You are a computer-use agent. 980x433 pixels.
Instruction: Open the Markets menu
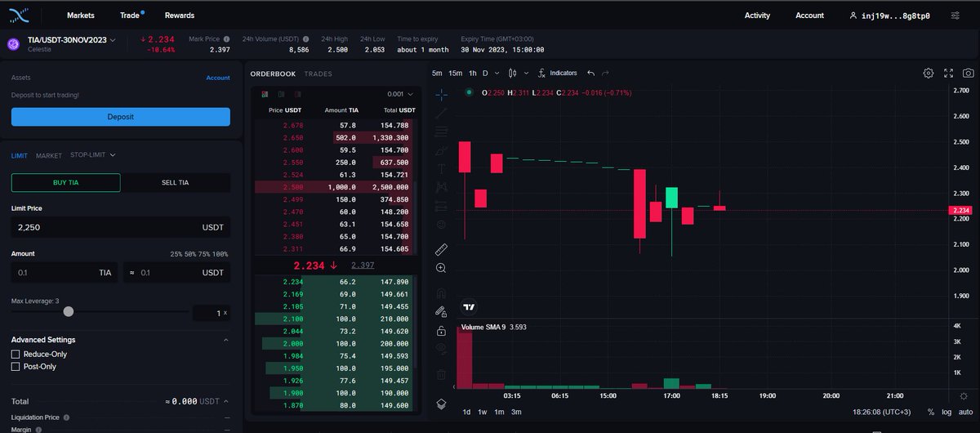[x=80, y=16]
